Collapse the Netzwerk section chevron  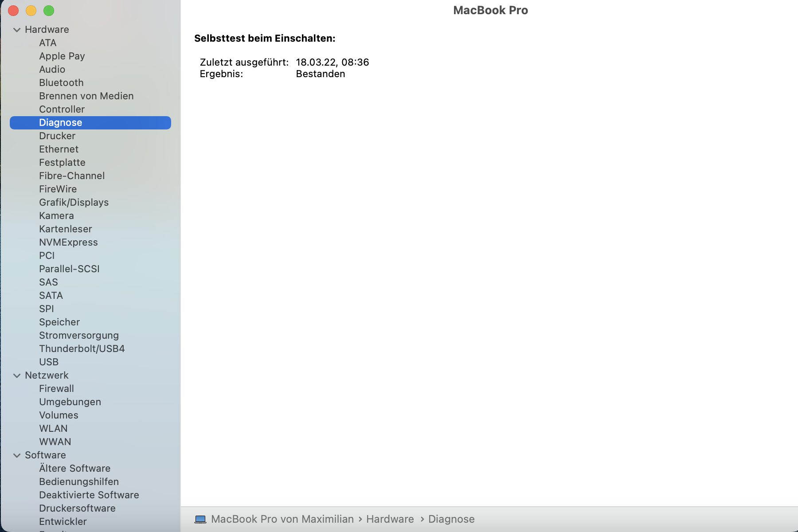pyautogui.click(x=17, y=376)
